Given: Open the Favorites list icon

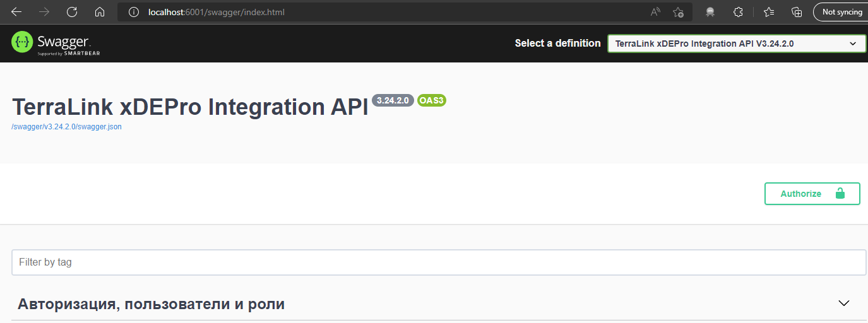Looking at the screenshot, I should coord(769,12).
